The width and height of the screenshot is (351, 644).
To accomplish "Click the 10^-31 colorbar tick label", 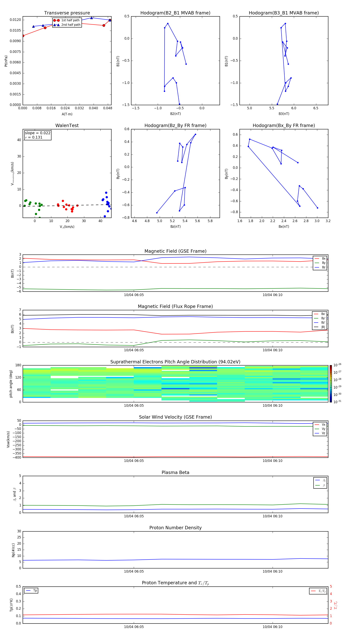I will click(337, 402).
